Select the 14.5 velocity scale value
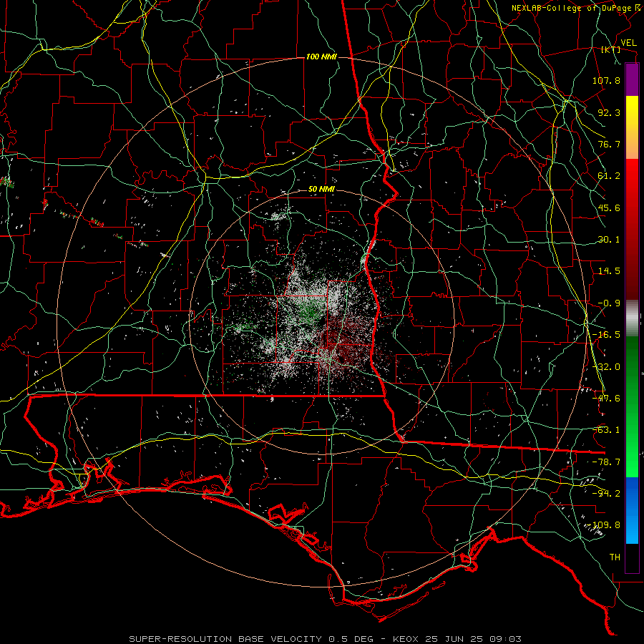This screenshot has width=644, height=644. coord(609,271)
